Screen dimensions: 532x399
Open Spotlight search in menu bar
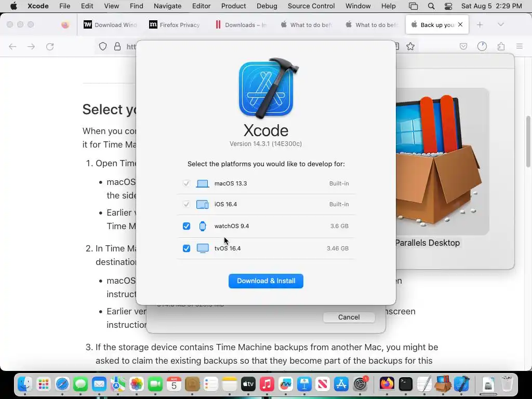click(x=431, y=6)
